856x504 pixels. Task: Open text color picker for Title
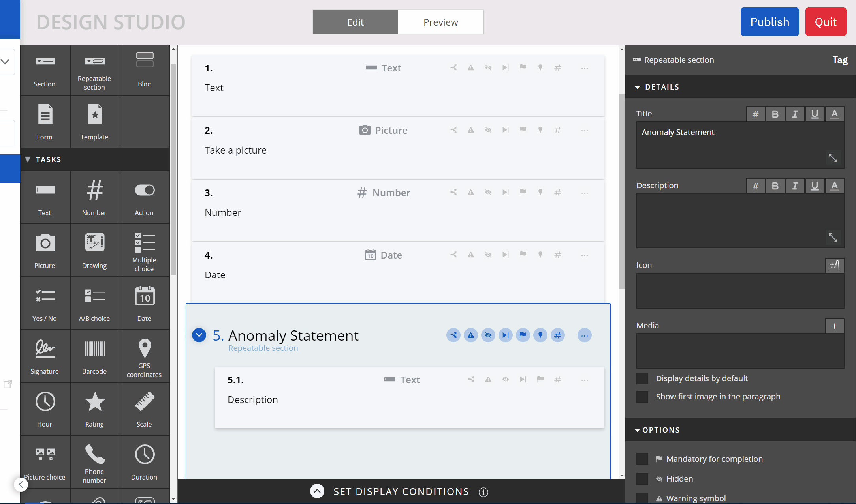(834, 114)
